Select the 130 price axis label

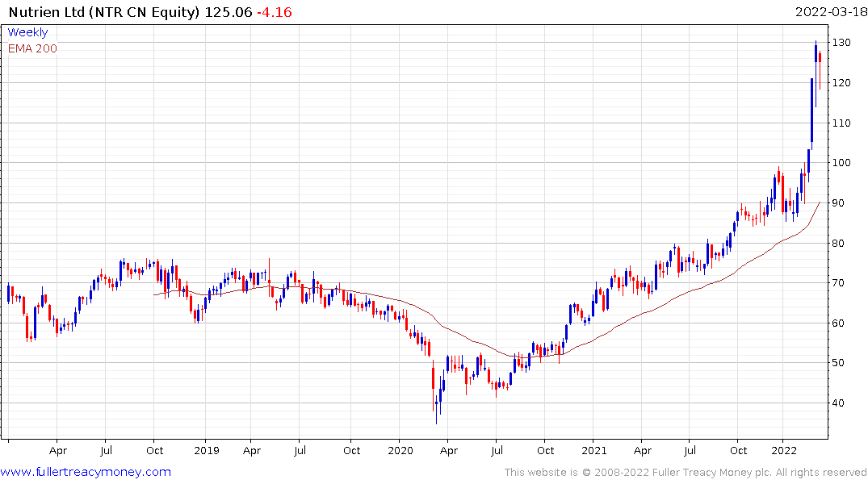(x=841, y=43)
